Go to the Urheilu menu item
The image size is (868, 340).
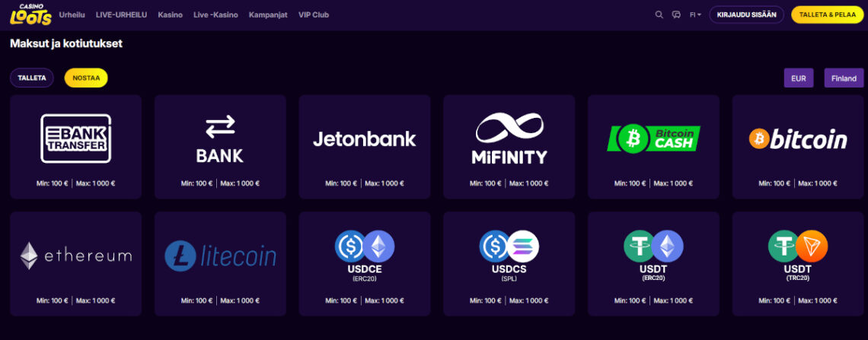pos(72,14)
